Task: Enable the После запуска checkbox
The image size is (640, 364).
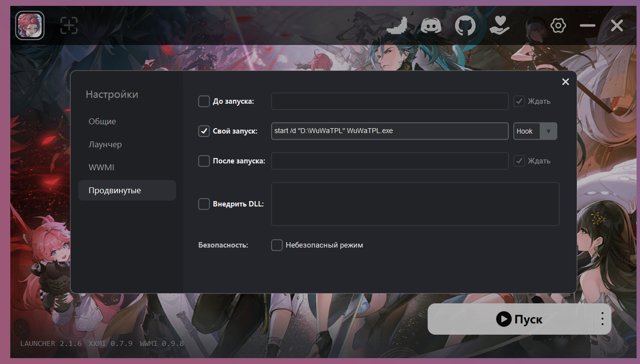Action: coord(204,161)
